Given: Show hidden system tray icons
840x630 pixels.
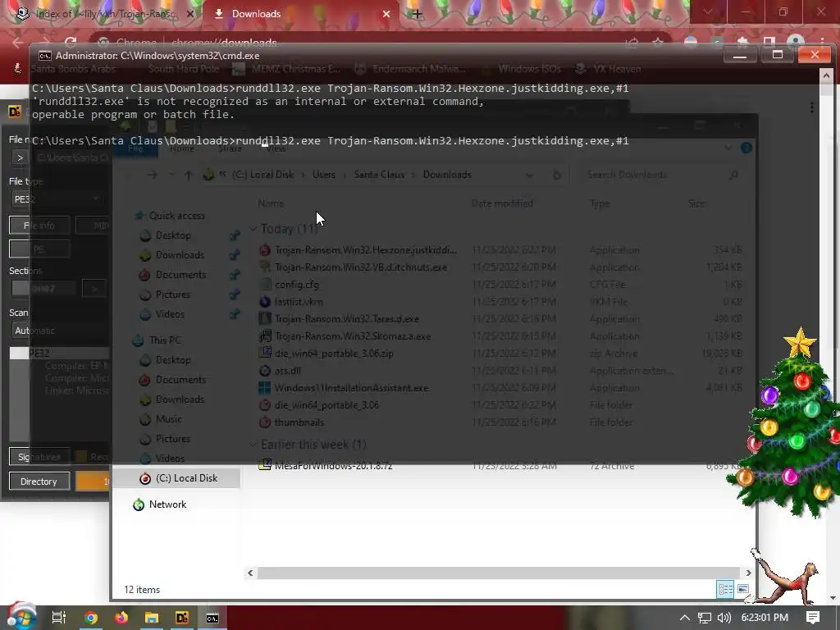Looking at the screenshot, I should pos(685,618).
